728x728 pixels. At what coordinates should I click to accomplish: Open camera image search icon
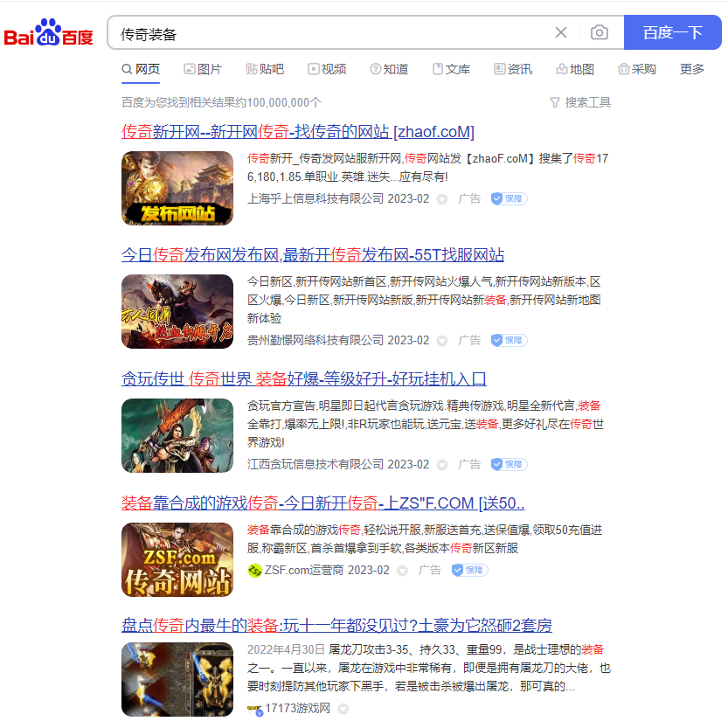(x=600, y=32)
